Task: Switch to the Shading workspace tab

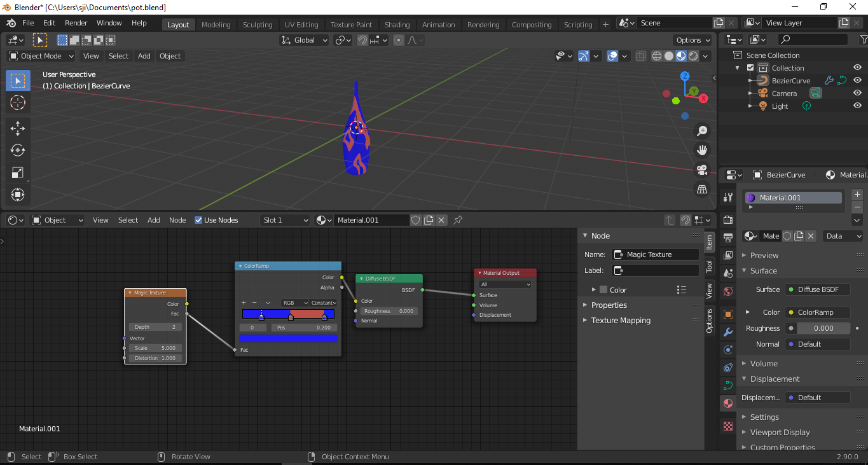Action: [397, 24]
